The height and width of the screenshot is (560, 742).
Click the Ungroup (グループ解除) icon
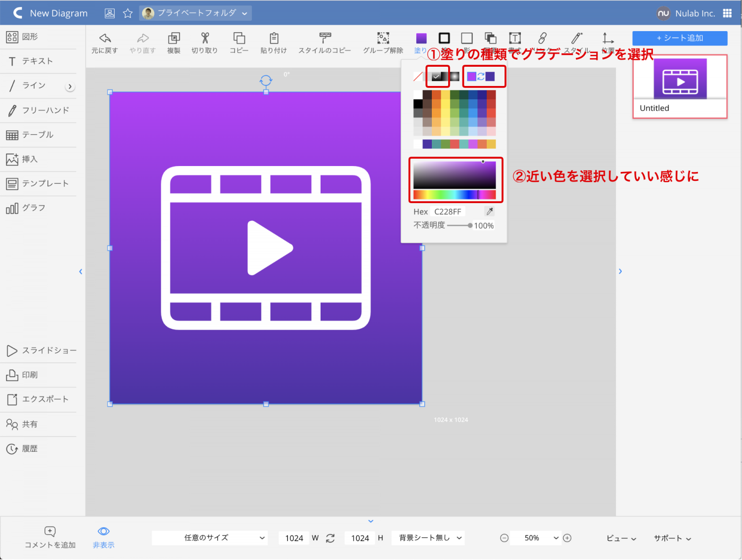click(x=383, y=39)
